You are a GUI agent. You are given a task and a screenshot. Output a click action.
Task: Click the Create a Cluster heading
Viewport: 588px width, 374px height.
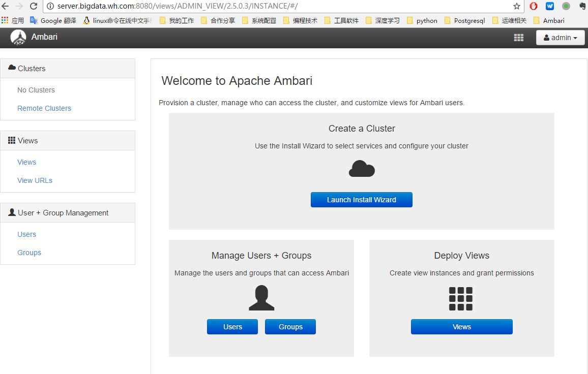click(x=362, y=129)
